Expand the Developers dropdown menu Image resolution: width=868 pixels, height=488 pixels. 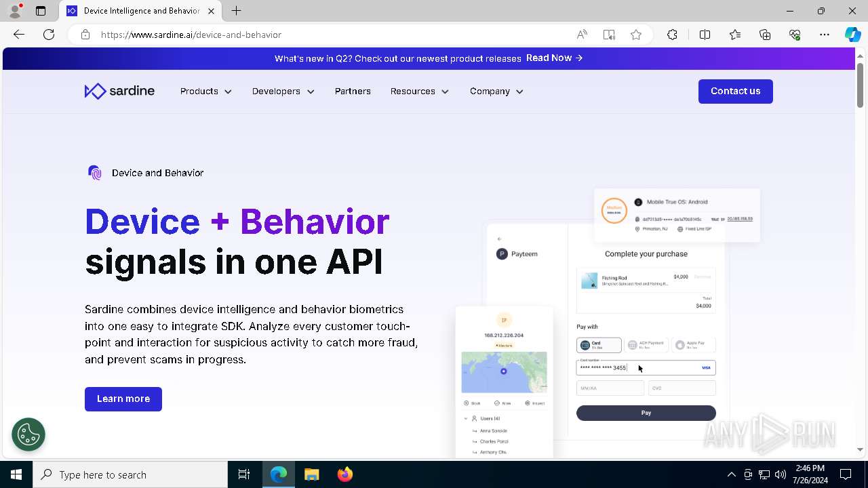point(283,91)
